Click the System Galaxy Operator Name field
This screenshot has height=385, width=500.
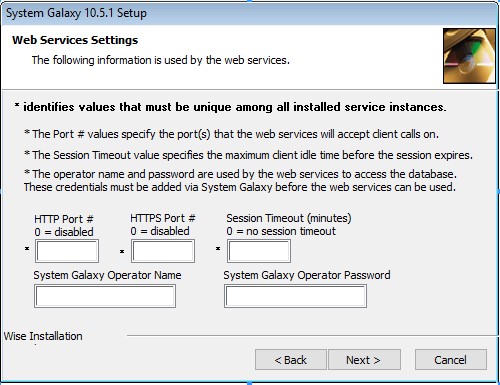pos(105,296)
